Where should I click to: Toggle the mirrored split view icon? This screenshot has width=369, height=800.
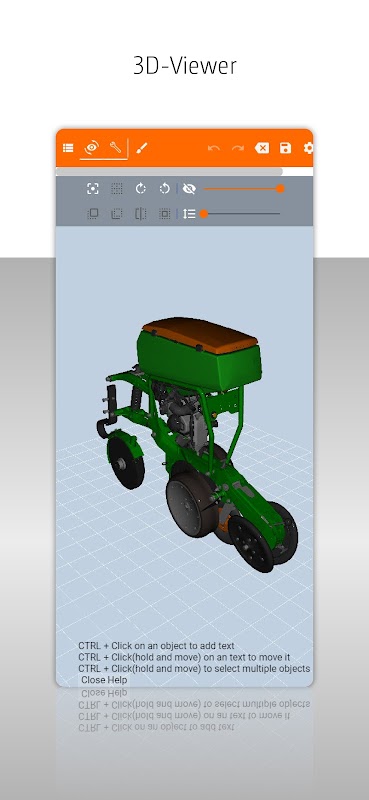coord(141,214)
